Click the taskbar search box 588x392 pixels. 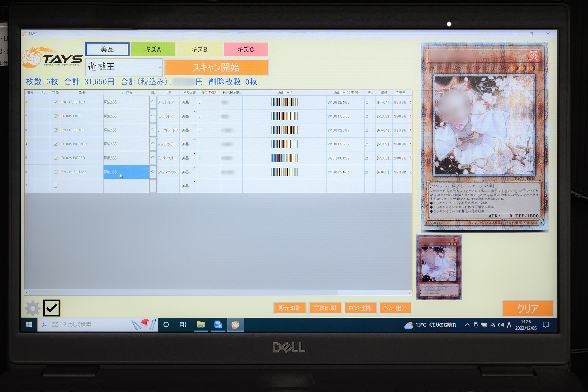[97, 325]
